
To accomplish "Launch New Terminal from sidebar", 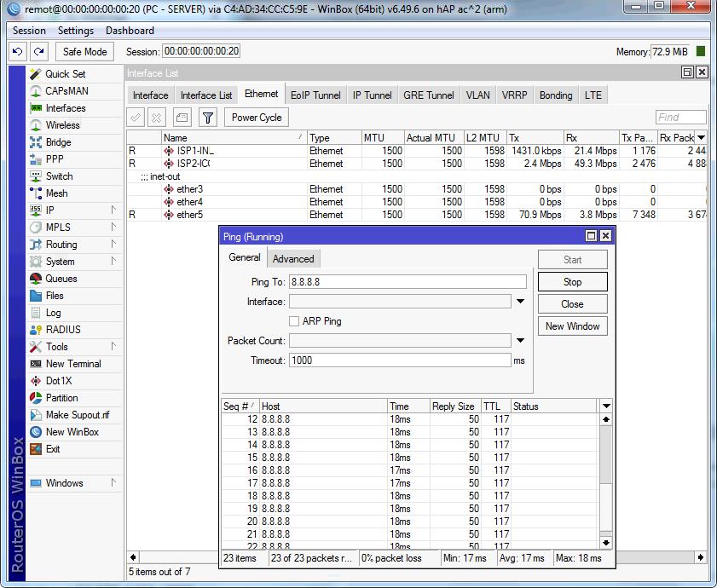I will click(73, 364).
